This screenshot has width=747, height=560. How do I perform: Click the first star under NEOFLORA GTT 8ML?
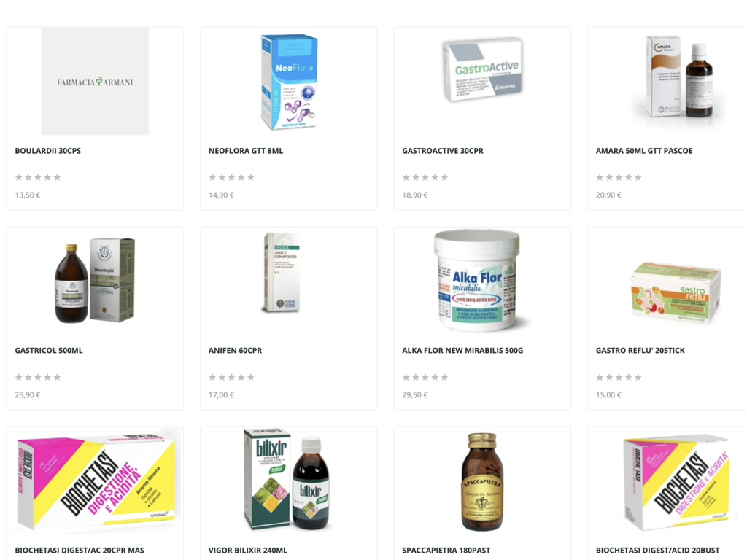click(212, 177)
